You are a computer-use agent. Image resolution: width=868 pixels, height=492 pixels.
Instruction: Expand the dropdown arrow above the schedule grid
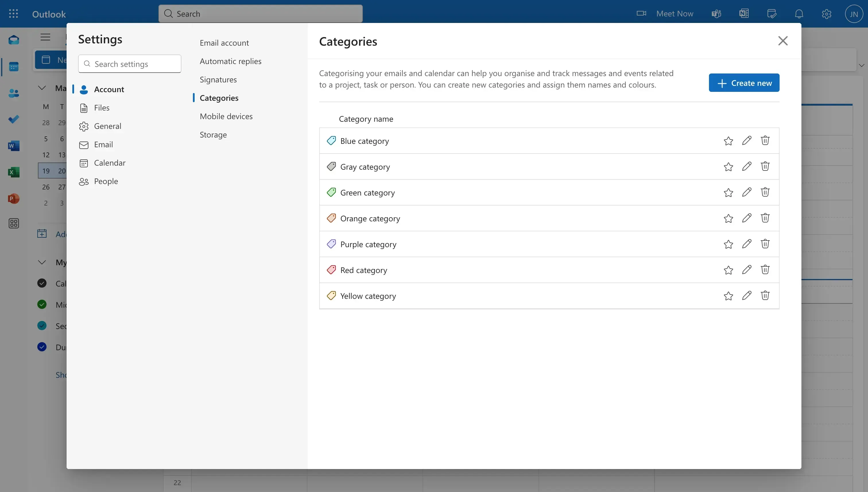coord(862,65)
